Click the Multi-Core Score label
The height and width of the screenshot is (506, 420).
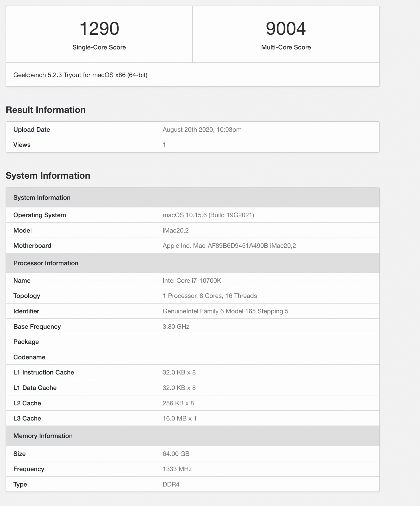tap(286, 47)
